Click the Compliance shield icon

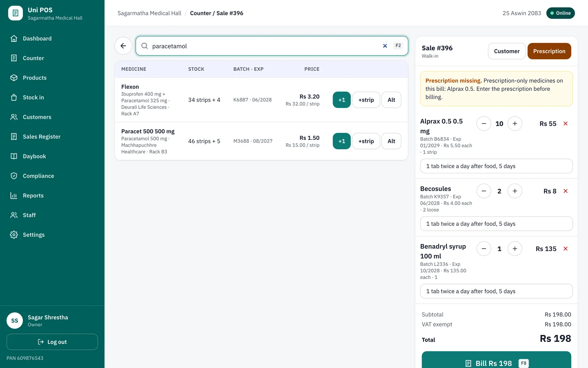click(x=14, y=176)
